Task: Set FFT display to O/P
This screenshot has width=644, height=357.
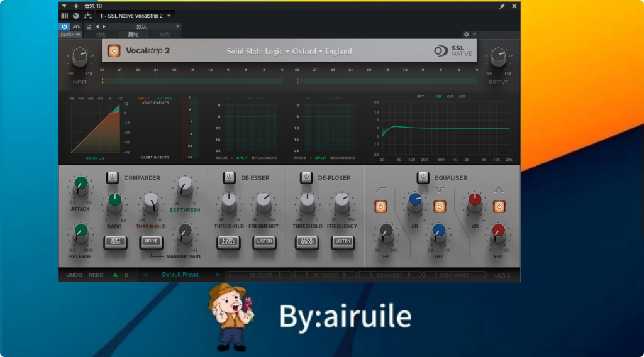Action: tap(450, 96)
